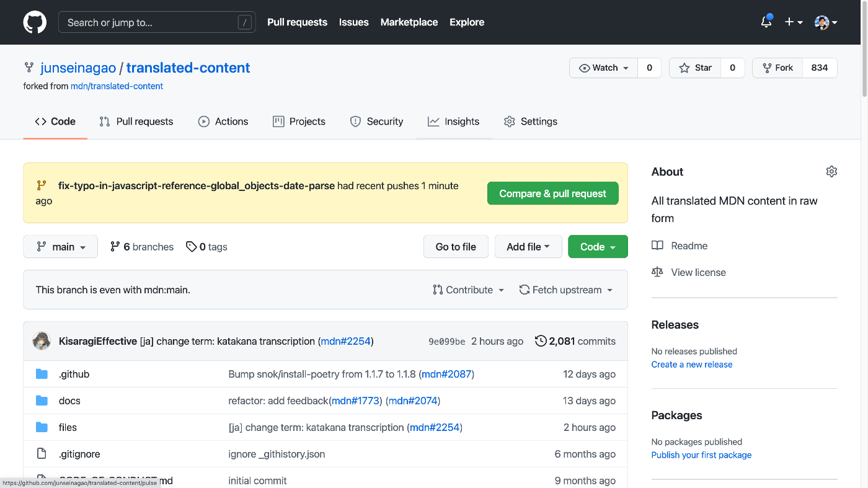Click the gear icon beside About
868x488 pixels.
[x=831, y=172]
